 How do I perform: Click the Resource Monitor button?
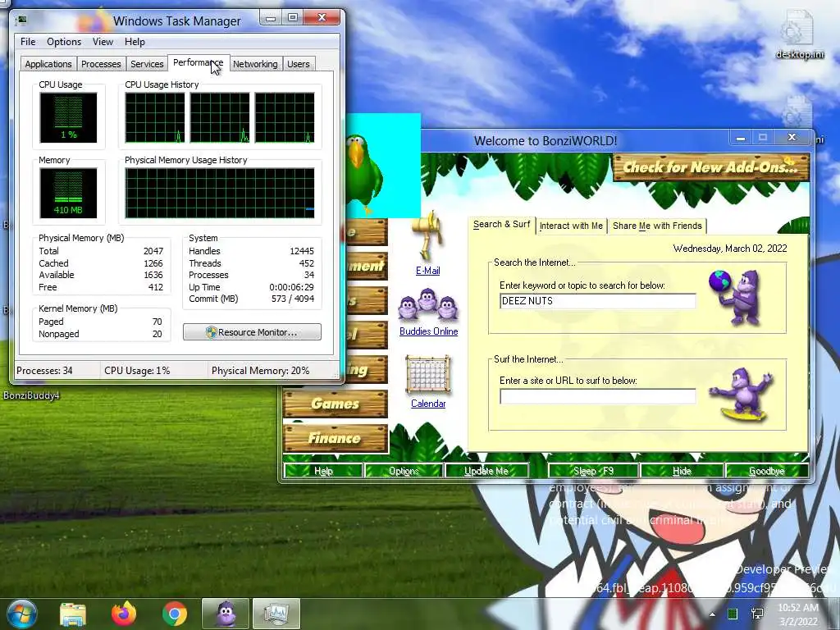point(252,332)
